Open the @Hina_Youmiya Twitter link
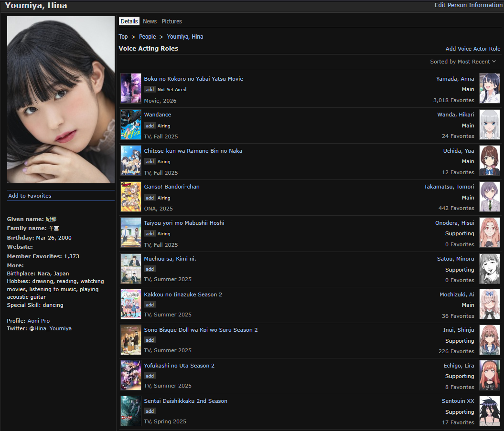Viewport: 504px width, 431px height. [x=51, y=328]
